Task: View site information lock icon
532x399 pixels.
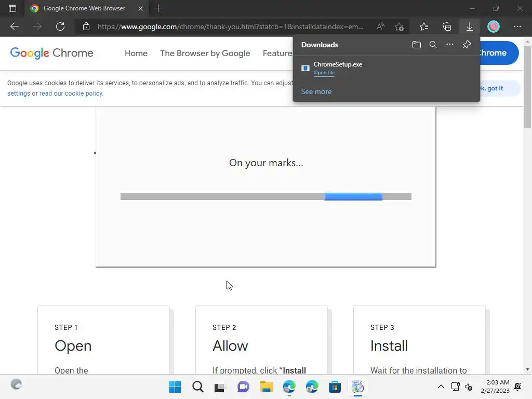Action: coord(86,26)
